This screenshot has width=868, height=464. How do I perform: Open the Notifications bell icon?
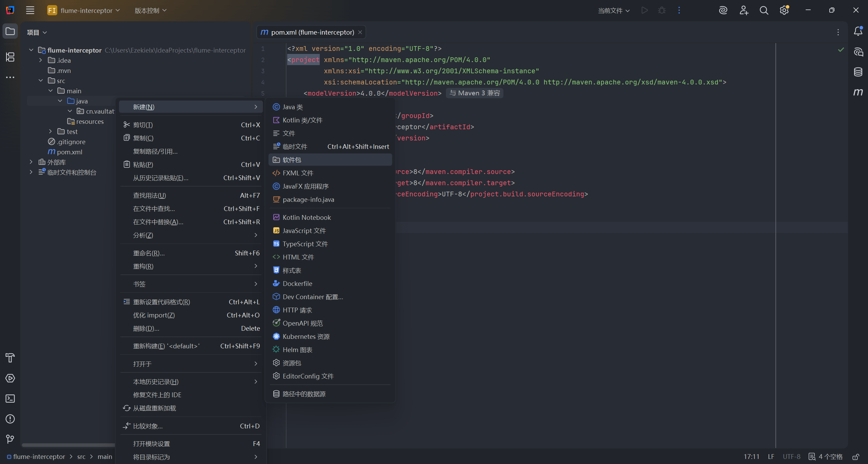(858, 32)
